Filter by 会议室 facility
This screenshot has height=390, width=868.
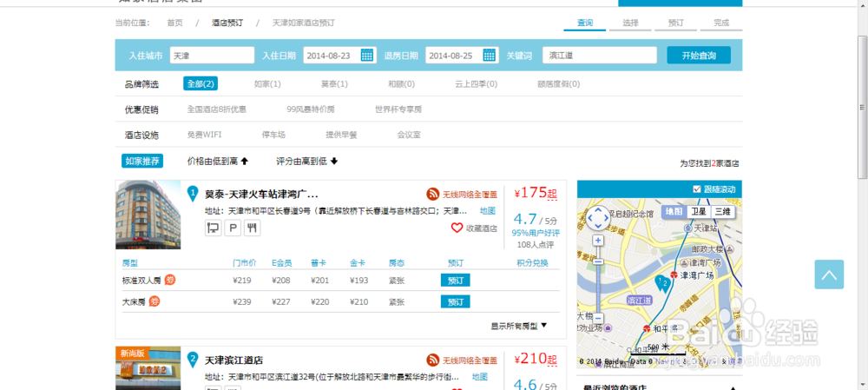(409, 135)
